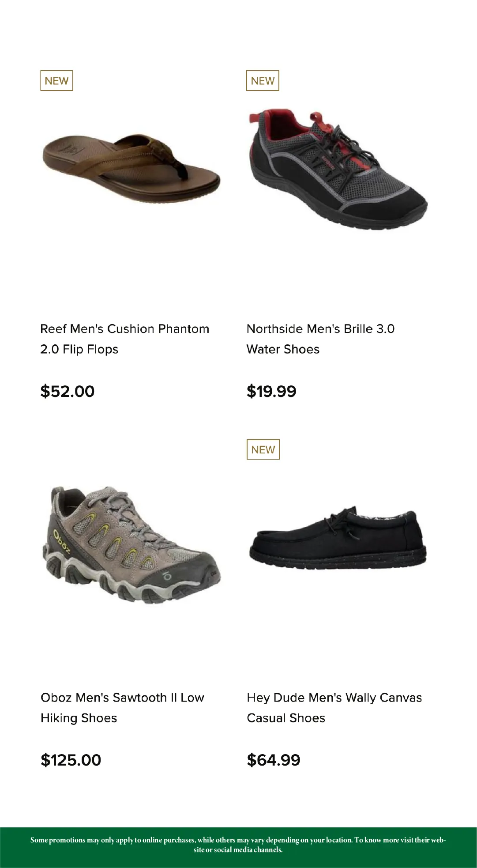Click the $52.00 price
This screenshot has height=868, width=477.
click(x=68, y=391)
